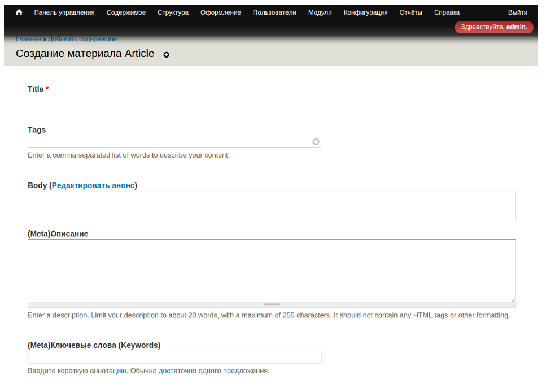The height and width of the screenshot is (392, 546).
Task: Focus the (Meta)Описание text area
Action: pos(271,271)
